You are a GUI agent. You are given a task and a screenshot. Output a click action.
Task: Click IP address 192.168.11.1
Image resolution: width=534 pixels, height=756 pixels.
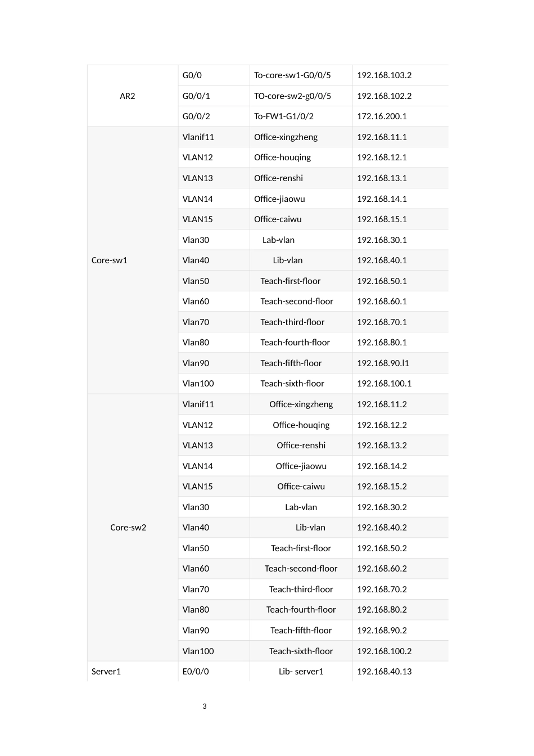[382, 137]
